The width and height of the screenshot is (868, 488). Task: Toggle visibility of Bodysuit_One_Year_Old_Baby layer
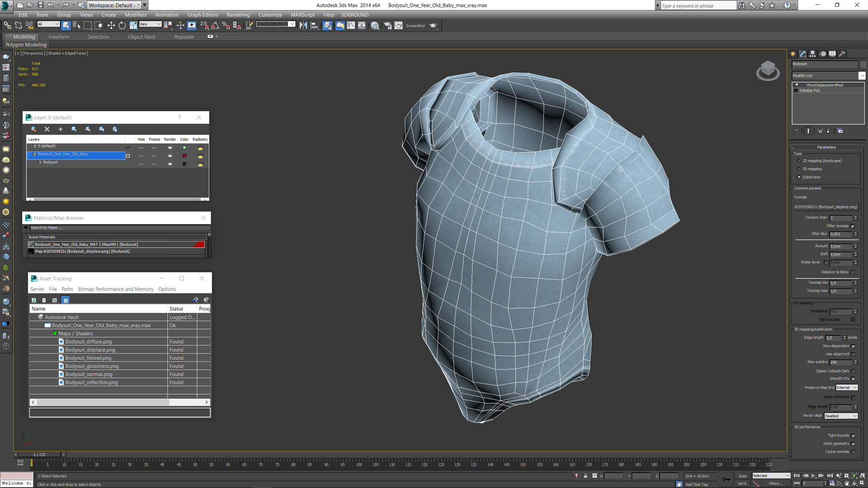(141, 155)
